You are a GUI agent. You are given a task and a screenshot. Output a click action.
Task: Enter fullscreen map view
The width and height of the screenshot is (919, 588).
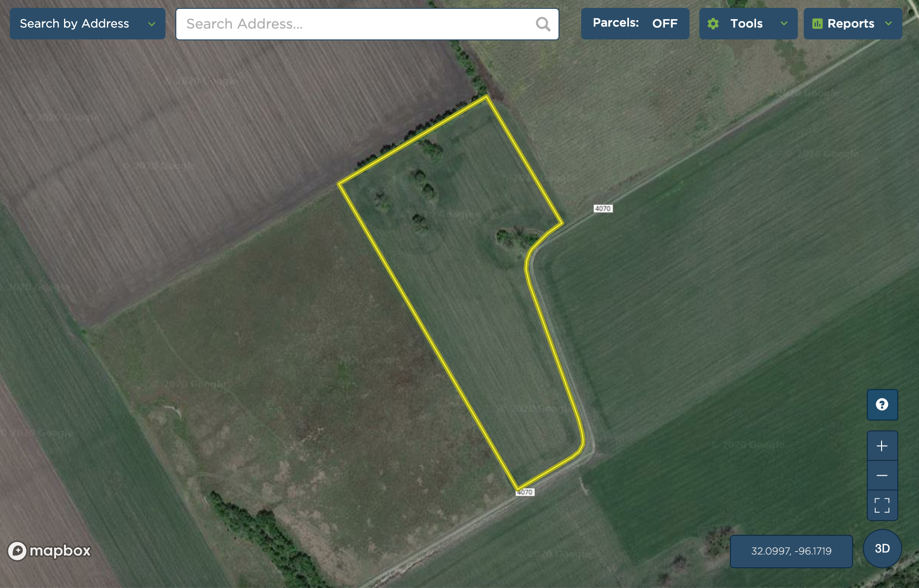(882, 505)
